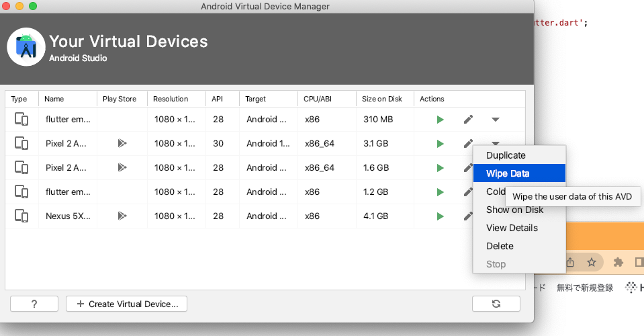Edit the Nexus 5X AVD
This screenshot has width=644, height=336.
(468, 216)
